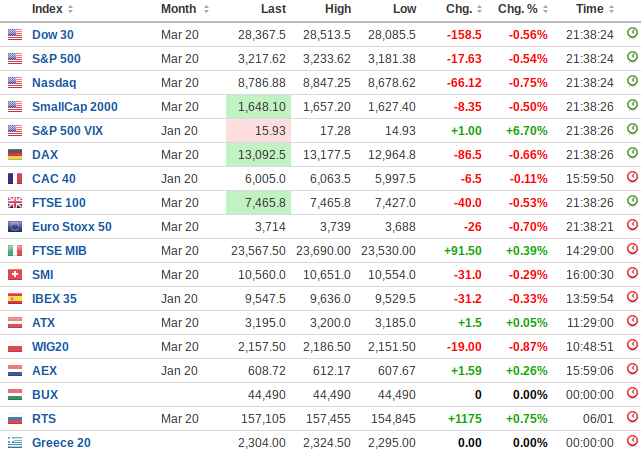Screen dimensions: 641x454
Task: Sort table by Index column arrows
Action: point(70,9)
